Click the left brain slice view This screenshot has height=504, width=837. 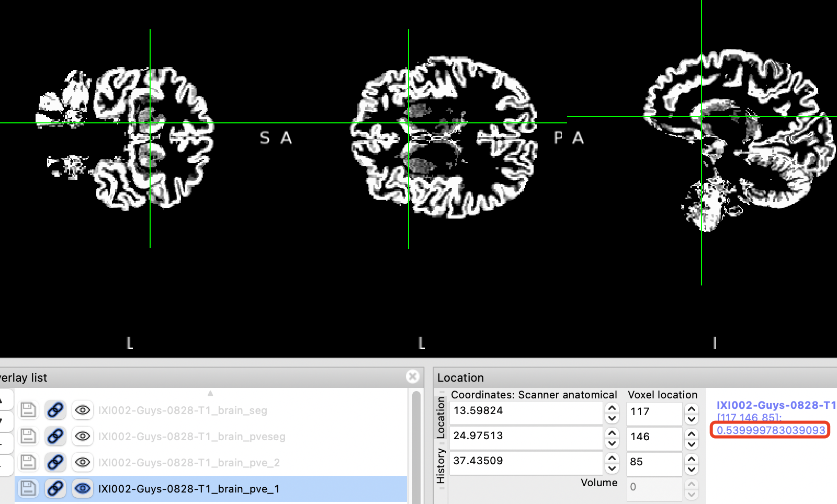coord(126,139)
